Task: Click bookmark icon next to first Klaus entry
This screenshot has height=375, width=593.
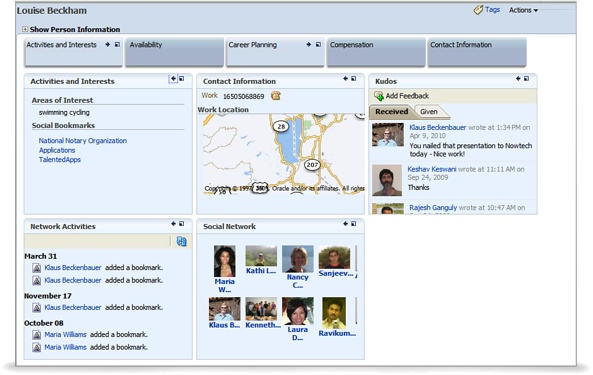Action: 36,268
